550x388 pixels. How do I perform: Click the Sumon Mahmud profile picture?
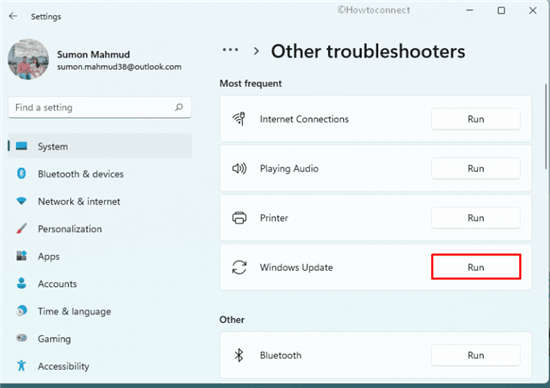pyautogui.click(x=28, y=59)
